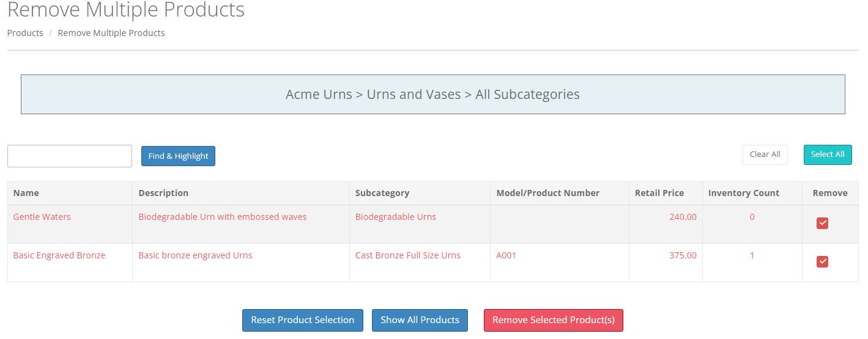Click Show All Products button
Viewport: 868px width, 339px height.
pyautogui.click(x=420, y=320)
